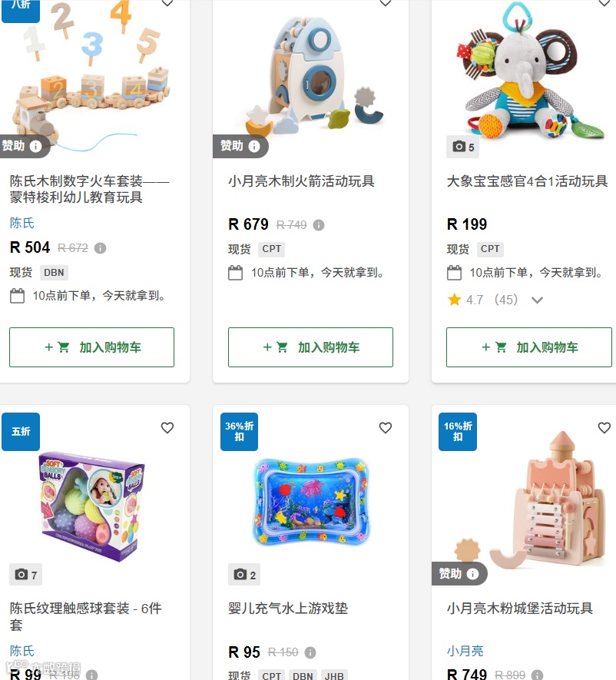The height and width of the screenshot is (680, 616).
Task: Expand the 4.7 star rating chevron
Action: tap(537, 300)
